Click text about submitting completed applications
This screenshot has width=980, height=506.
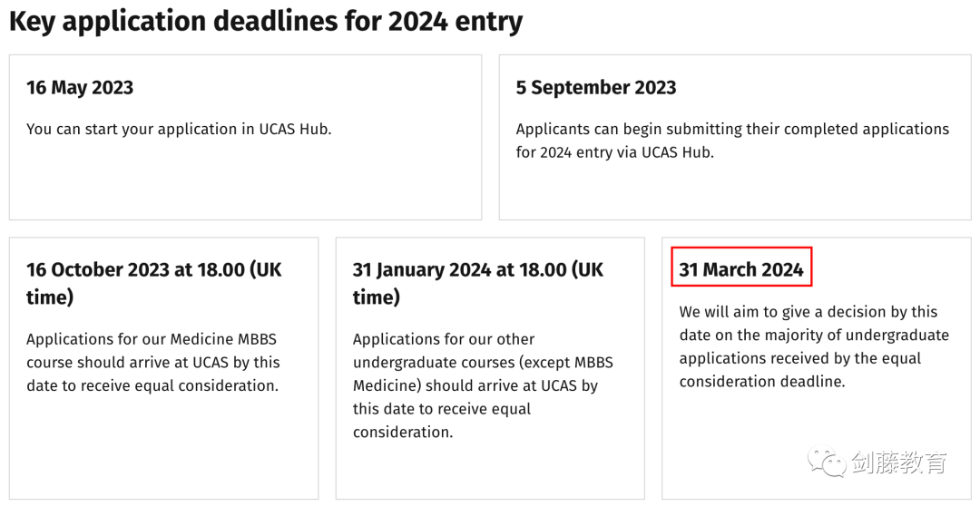tap(732, 141)
